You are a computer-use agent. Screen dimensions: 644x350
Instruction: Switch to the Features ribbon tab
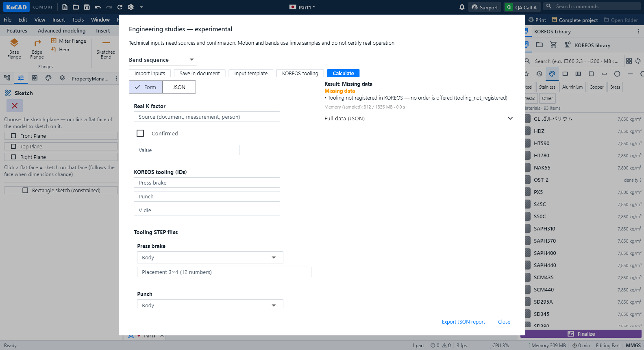click(x=17, y=30)
